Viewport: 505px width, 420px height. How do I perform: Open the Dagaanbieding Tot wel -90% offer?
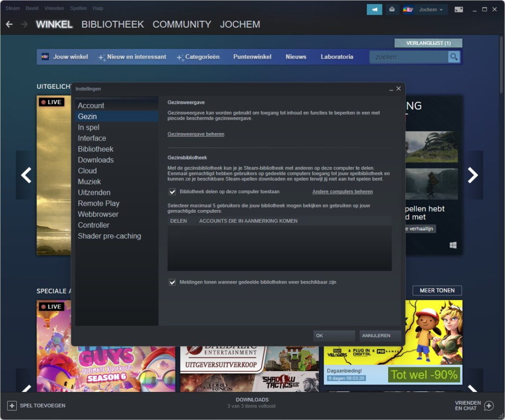click(x=393, y=343)
